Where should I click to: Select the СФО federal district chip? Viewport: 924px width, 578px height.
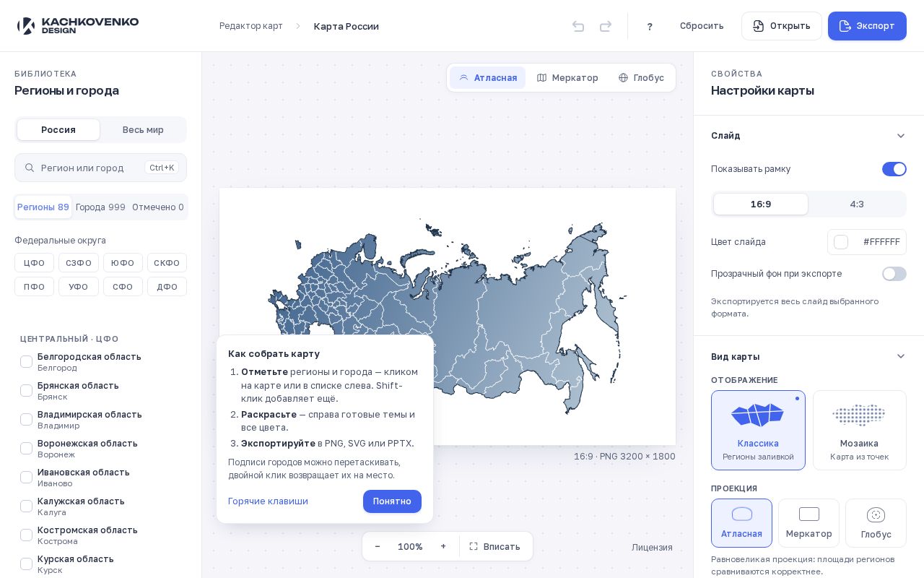pos(123,287)
